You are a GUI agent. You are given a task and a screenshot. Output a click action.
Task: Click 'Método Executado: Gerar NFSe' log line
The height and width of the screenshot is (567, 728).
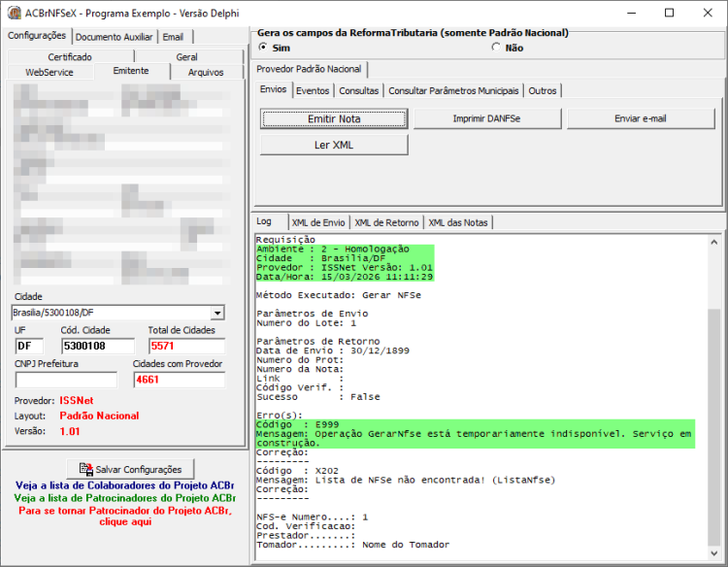click(339, 295)
